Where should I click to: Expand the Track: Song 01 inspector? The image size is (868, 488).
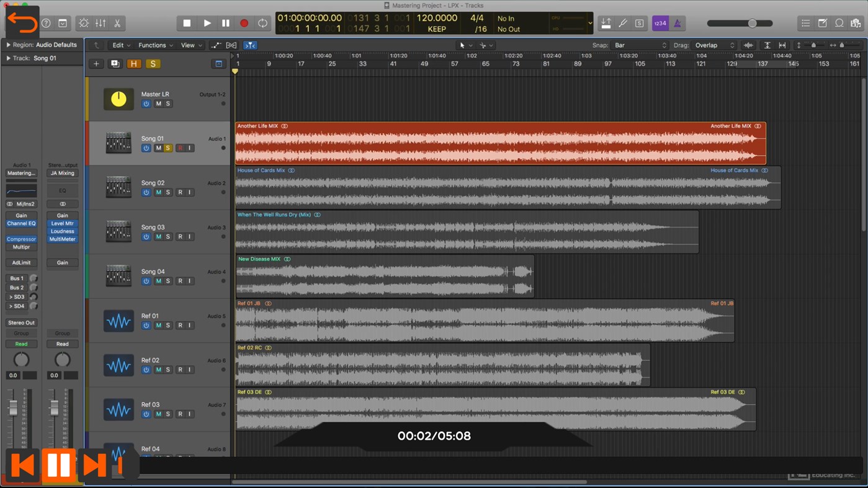[x=8, y=58]
